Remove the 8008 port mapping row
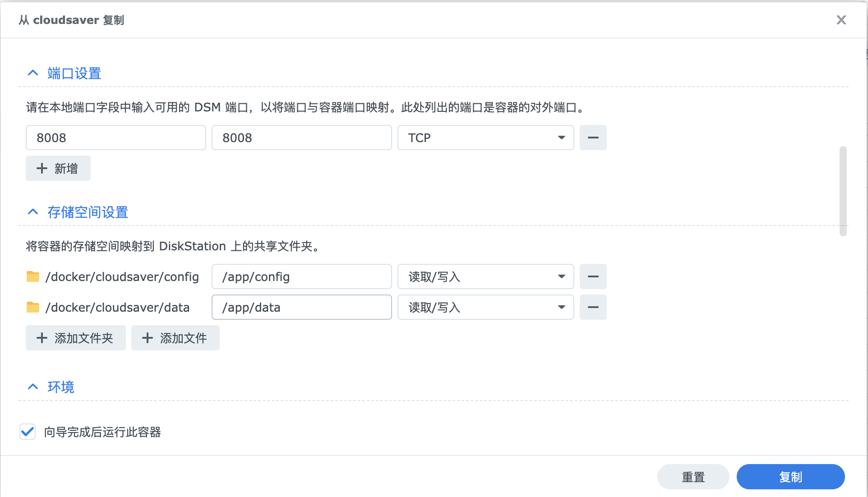 tap(593, 138)
